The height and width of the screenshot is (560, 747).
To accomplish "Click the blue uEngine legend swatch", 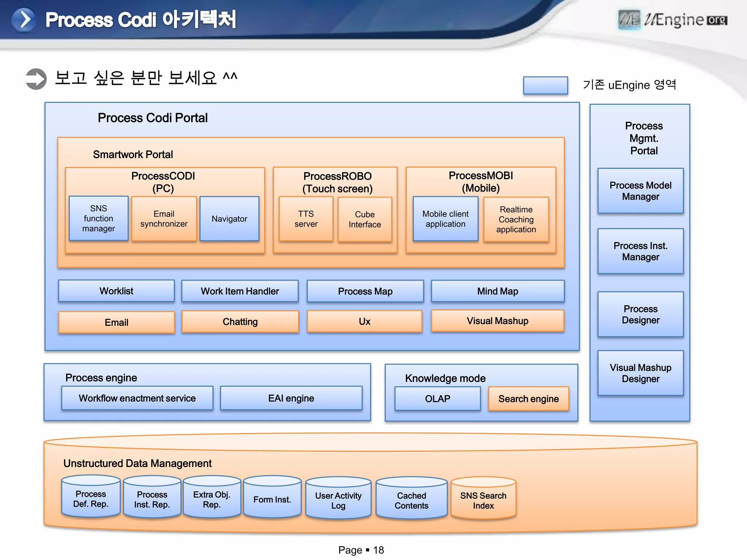I will [x=545, y=85].
